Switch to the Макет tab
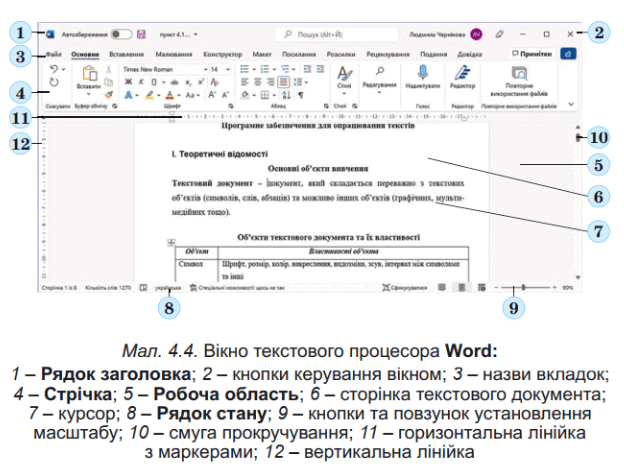Viewport: 624px width, 466px height. pyautogui.click(x=261, y=54)
